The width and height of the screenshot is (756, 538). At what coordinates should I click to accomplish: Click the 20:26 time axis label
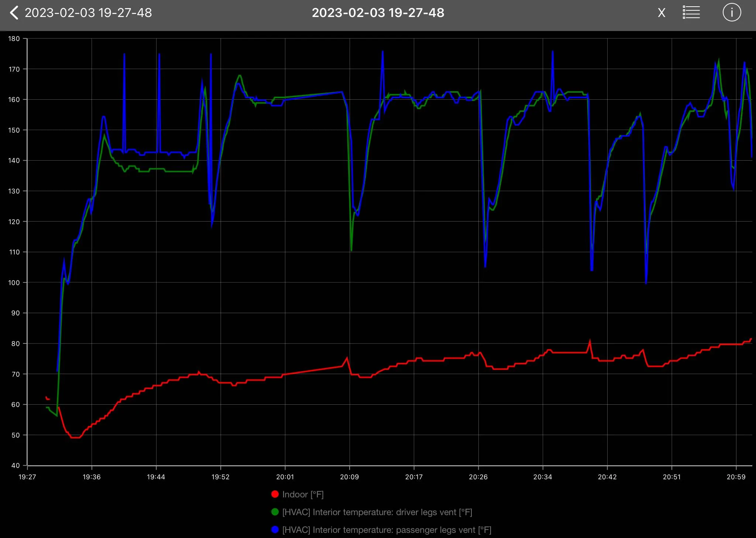tap(478, 477)
